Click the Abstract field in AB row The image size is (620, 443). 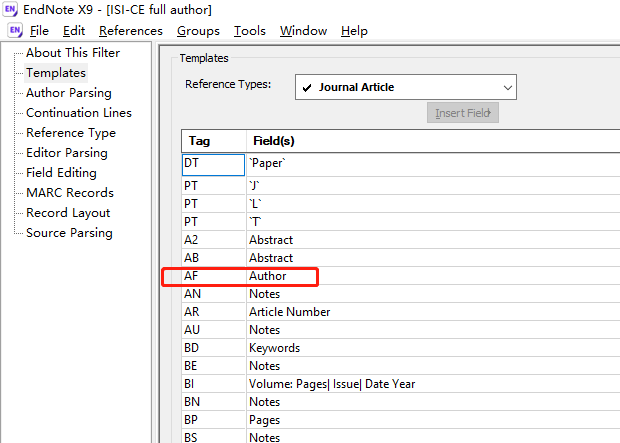tap(433, 258)
